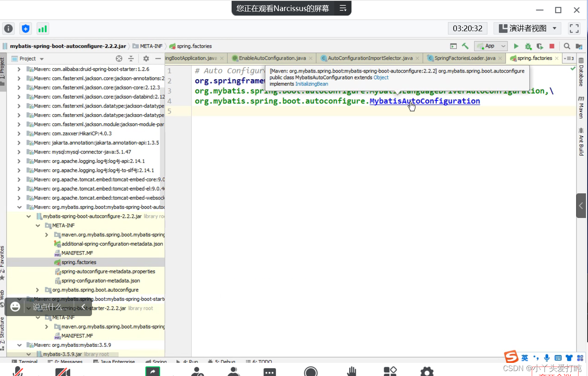
Task: Open the Z: Structure side tab
Action: pyautogui.click(x=3, y=333)
